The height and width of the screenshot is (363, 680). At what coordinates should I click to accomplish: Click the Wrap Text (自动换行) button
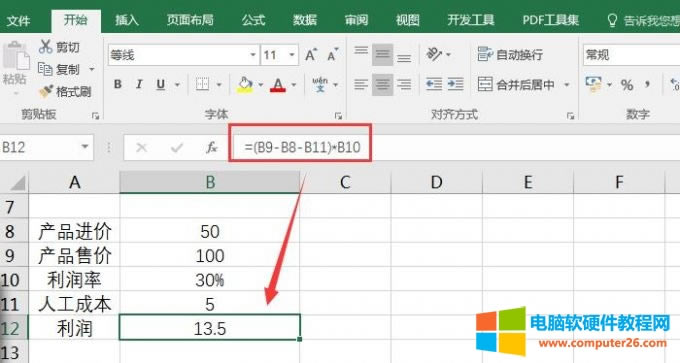tap(510, 55)
